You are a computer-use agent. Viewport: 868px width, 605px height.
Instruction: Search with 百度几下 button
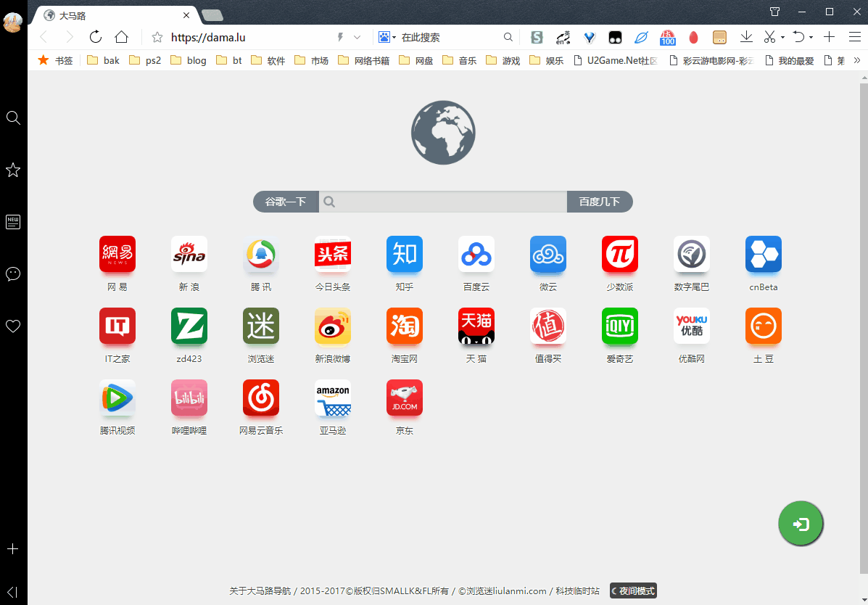coord(600,202)
